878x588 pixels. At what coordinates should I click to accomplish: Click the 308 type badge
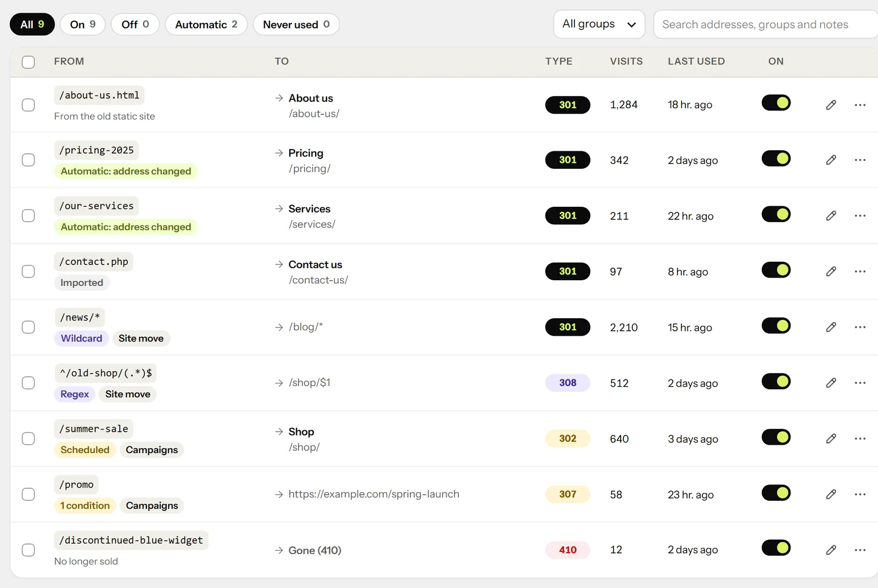click(x=567, y=383)
